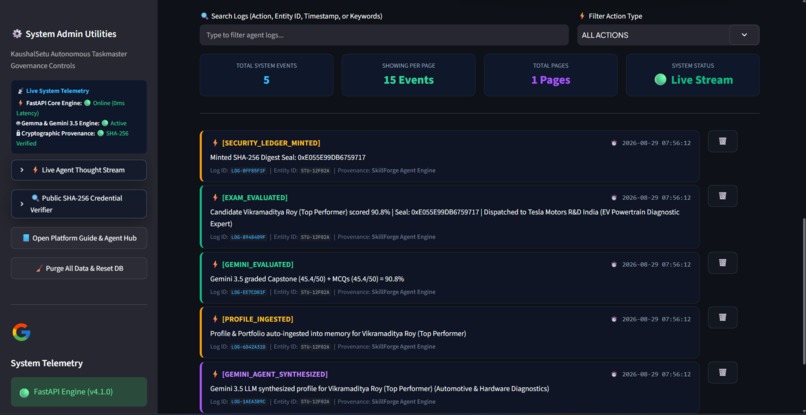
Task: Delete the PROFILE_INGESTED log entry with the trash icon
Action: click(x=722, y=318)
